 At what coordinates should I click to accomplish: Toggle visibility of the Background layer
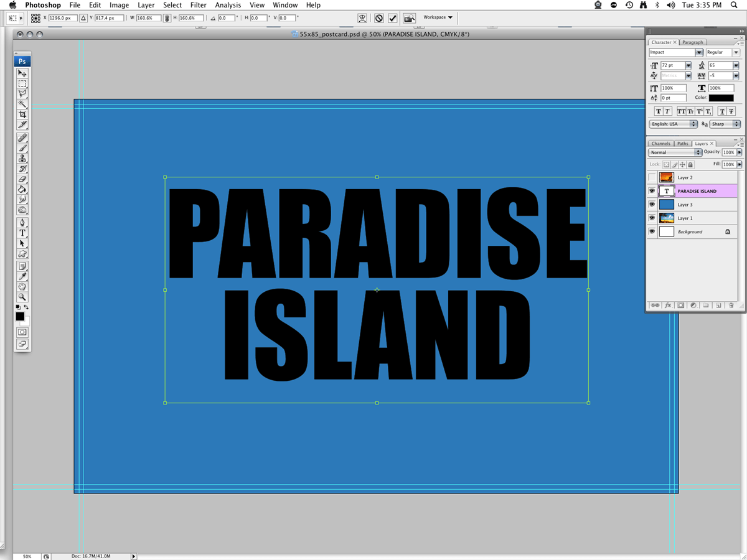coord(652,231)
